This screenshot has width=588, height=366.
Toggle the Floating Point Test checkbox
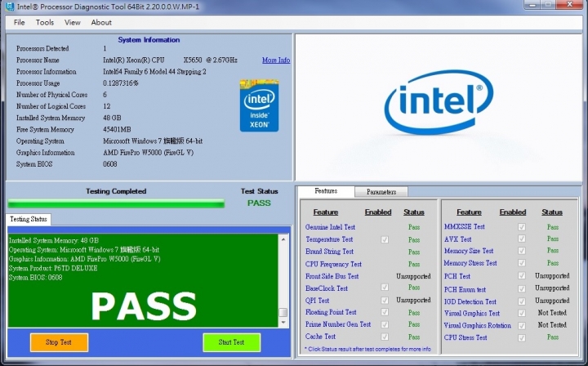(385, 312)
